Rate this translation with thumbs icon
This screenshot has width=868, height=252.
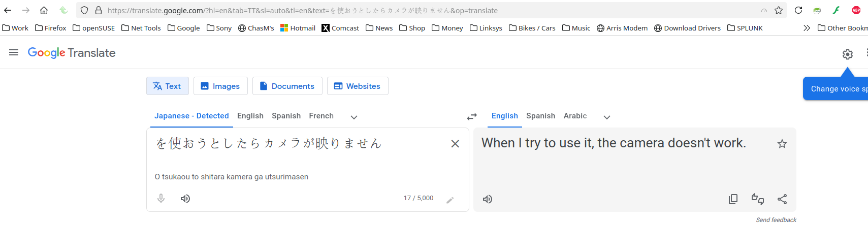[758, 199]
